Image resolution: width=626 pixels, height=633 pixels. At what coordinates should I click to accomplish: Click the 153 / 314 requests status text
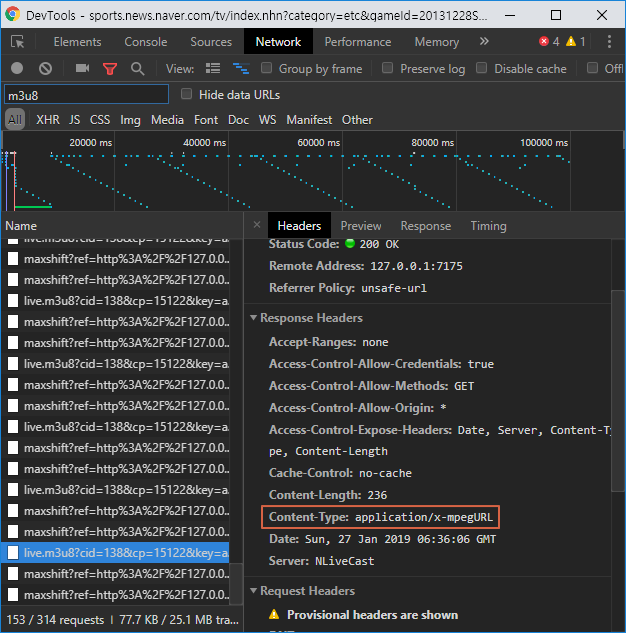tap(55, 620)
